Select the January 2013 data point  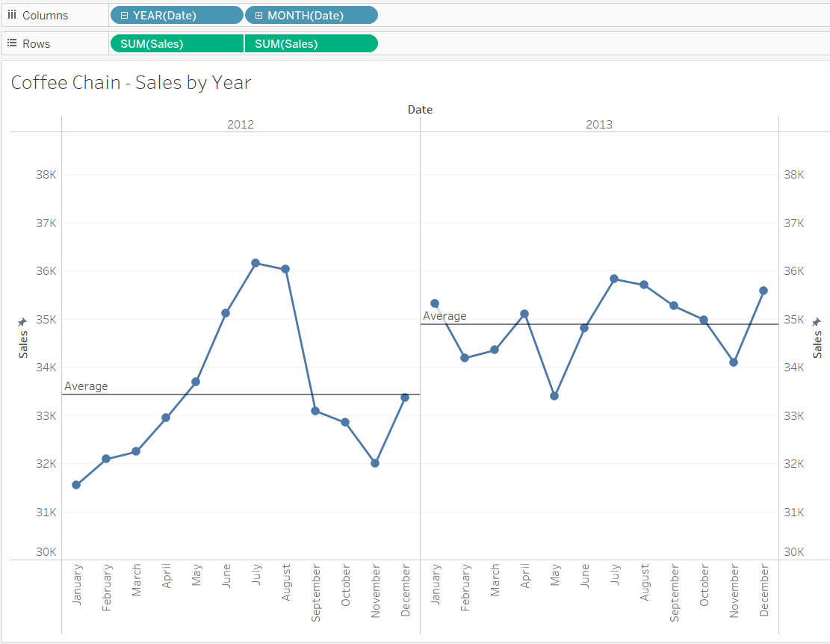(x=435, y=304)
